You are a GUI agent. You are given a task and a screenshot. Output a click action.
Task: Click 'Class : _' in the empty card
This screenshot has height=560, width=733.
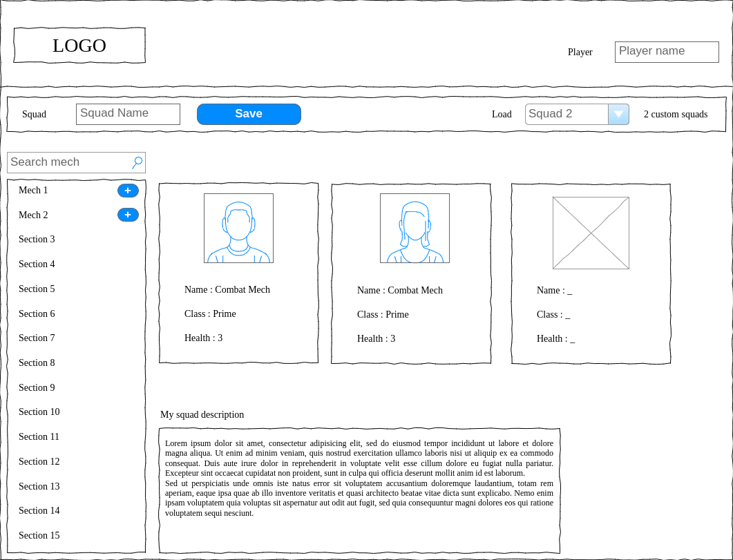[553, 314]
